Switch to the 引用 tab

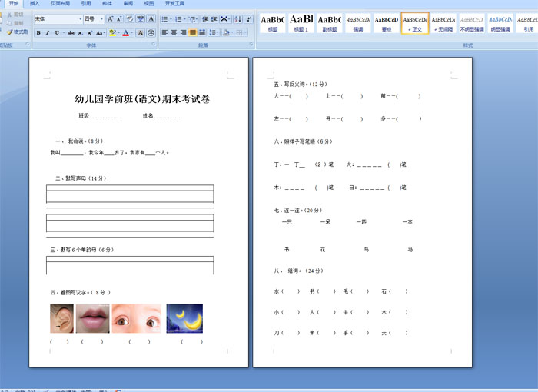(x=86, y=3)
